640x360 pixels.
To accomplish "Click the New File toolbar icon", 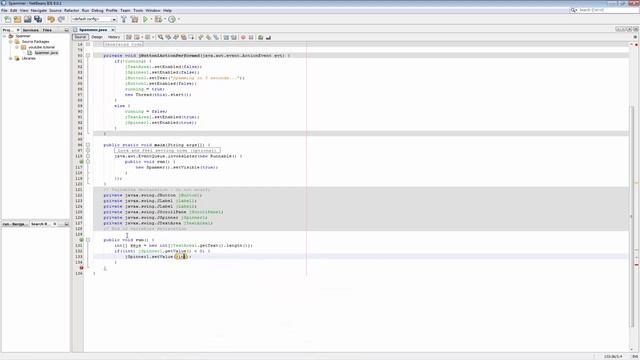I will tap(7, 19).
